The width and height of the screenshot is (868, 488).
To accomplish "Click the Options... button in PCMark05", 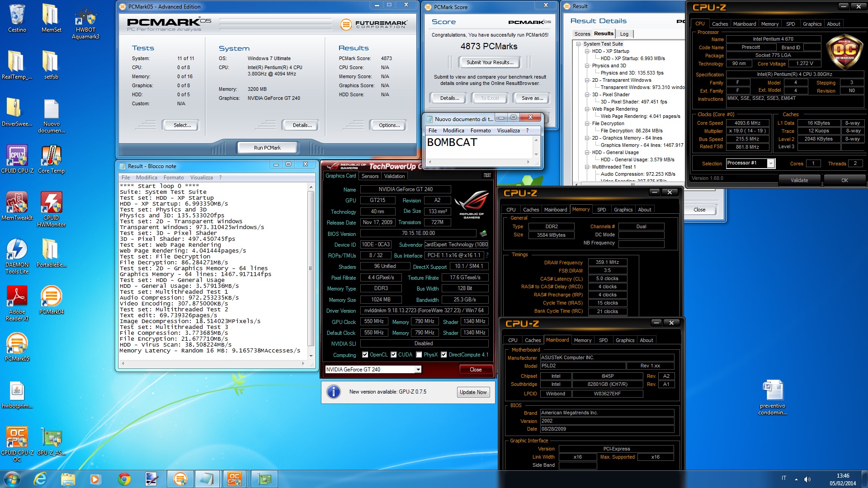I will [x=389, y=125].
